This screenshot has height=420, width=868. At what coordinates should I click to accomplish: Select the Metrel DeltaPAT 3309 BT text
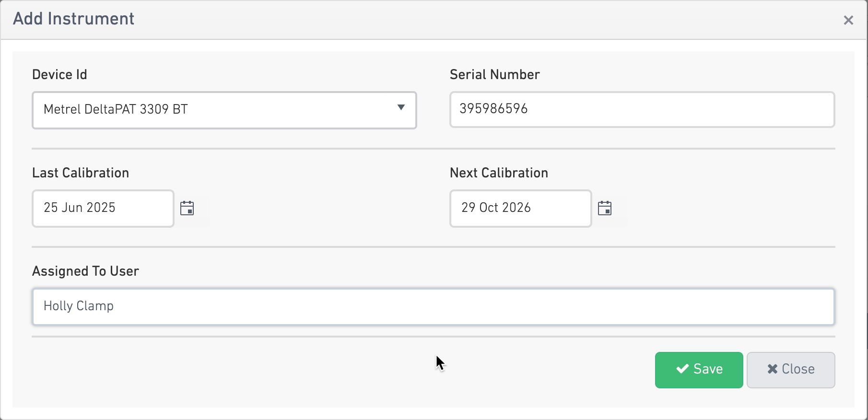116,109
